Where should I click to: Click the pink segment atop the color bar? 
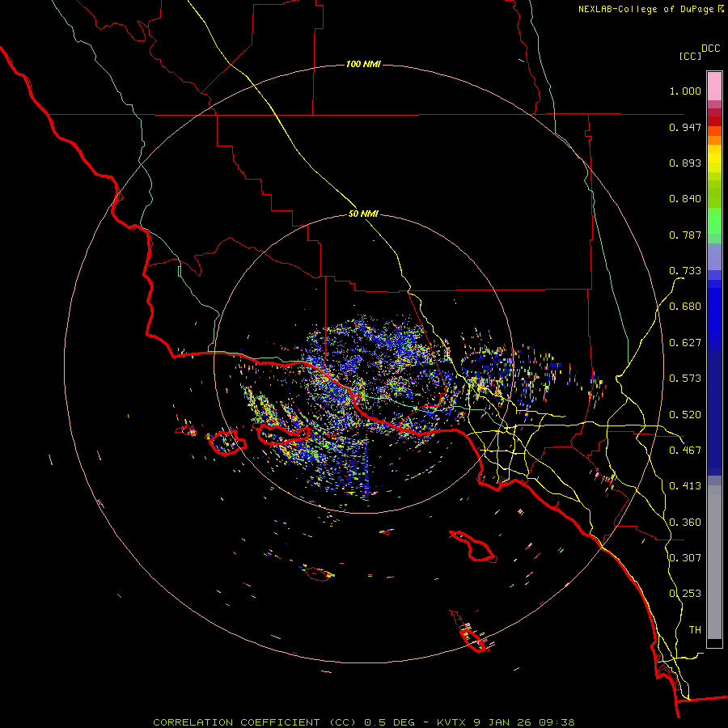(x=714, y=86)
